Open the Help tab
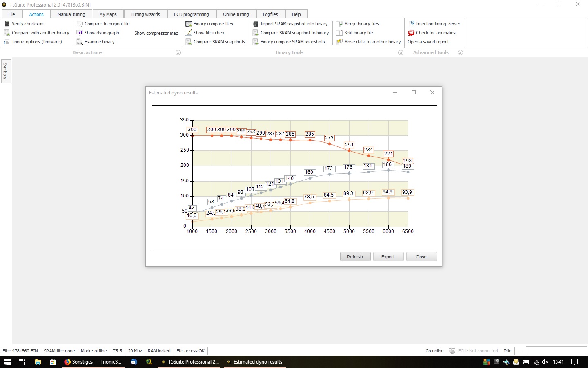Image resolution: width=588 pixels, height=368 pixels. [x=296, y=14]
